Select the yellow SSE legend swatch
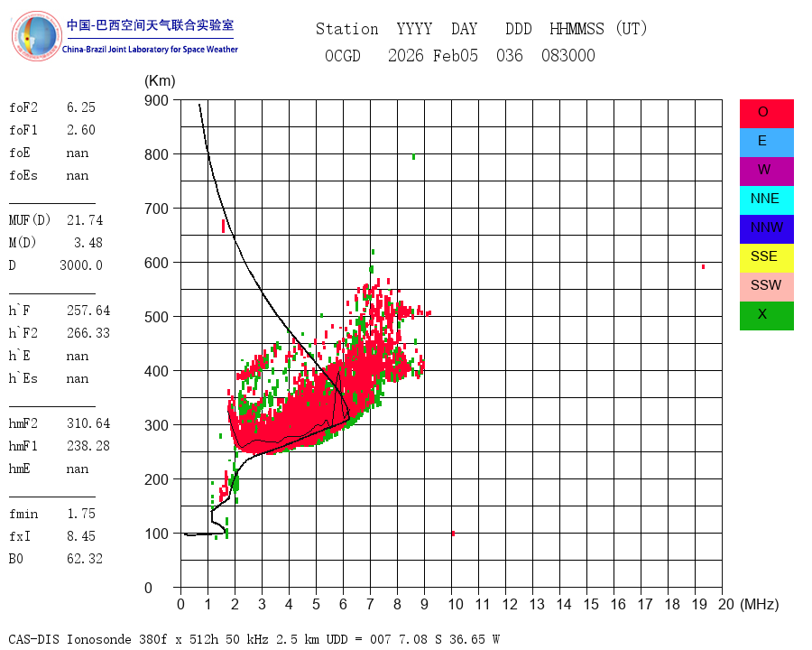The height and width of the screenshot is (650, 812). click(x=766, y=257)
